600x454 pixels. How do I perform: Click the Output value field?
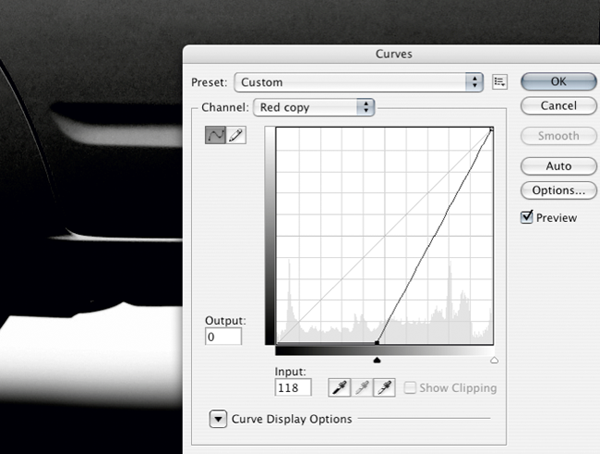223,336
